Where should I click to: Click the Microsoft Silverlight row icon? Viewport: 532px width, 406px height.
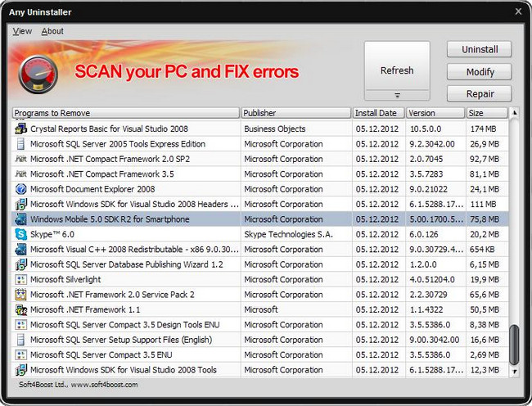point(21,280)
